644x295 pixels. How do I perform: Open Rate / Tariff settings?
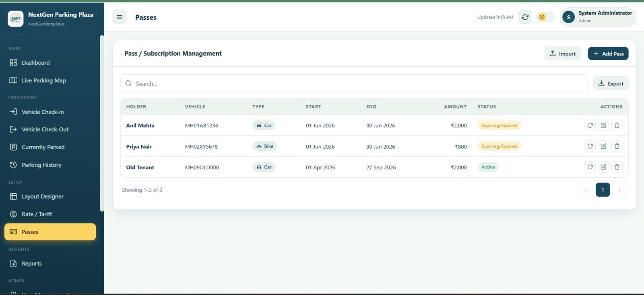click(x=50, y=214)
